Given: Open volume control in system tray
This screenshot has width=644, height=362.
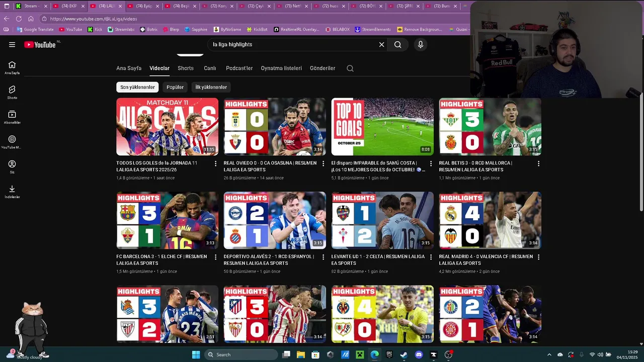Looking at the screenshot, I should (600, 354).
